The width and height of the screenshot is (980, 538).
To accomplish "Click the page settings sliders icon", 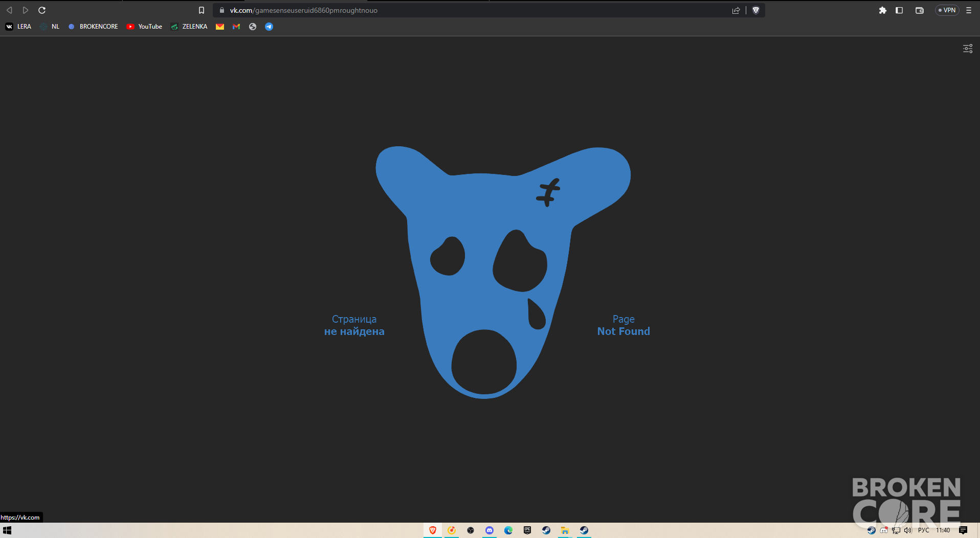I will [x=968, y=49].
